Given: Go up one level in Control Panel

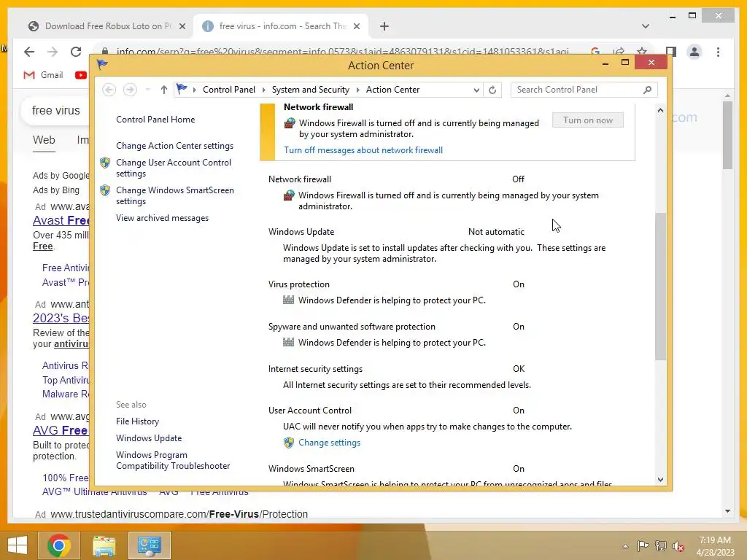Looking at the screenshot, I should coord(164,90).
